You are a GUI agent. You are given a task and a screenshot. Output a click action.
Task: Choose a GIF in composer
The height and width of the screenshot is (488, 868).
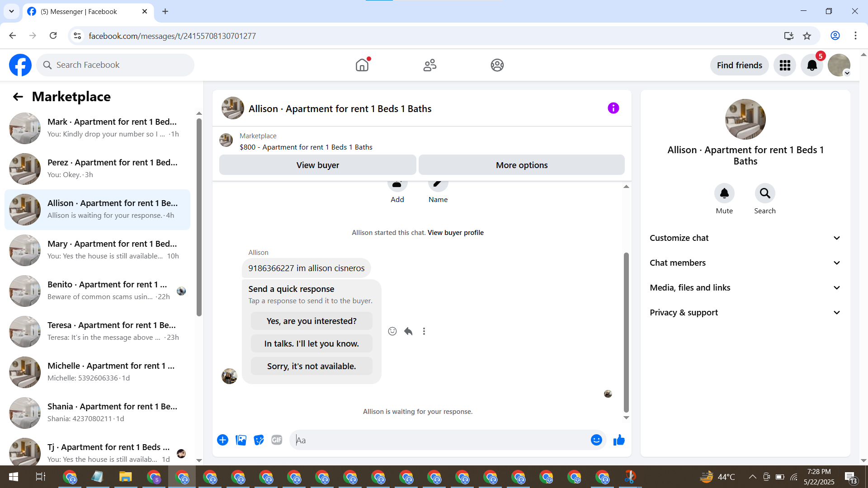pyautogui.click(x=277, y=440)
